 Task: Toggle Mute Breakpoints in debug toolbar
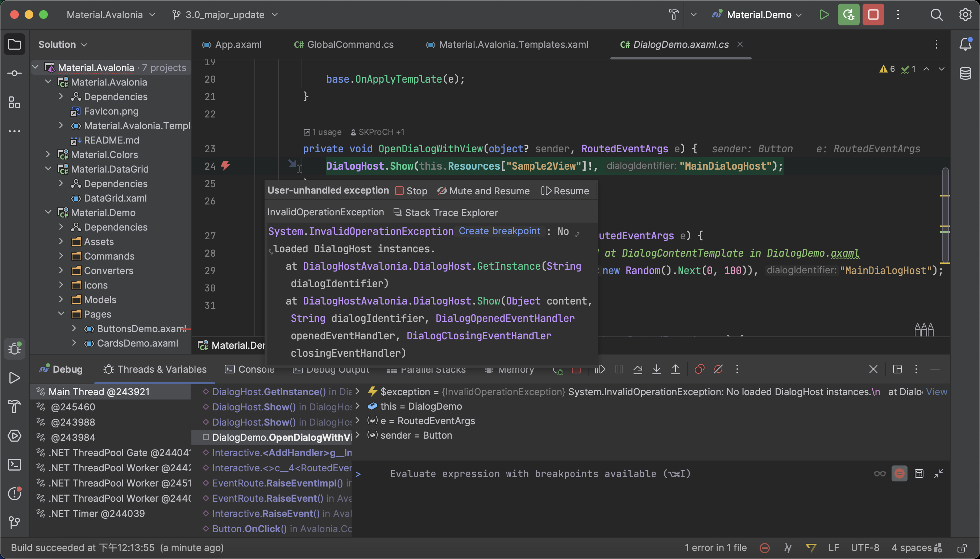coord(718,369)
